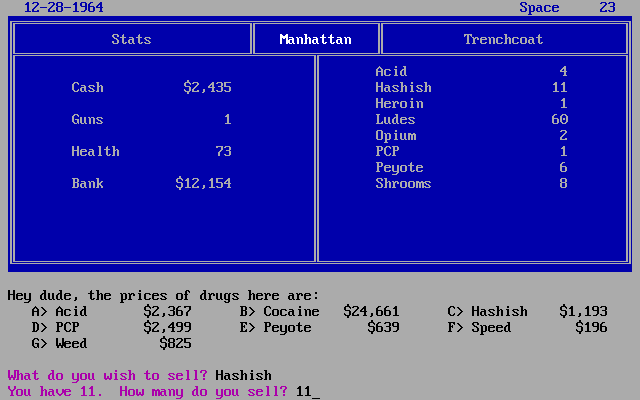Click the Health value 73

[223, 151]
